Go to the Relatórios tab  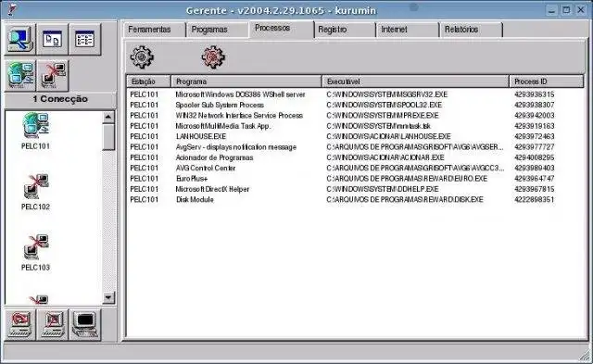[x=471, y=30]
